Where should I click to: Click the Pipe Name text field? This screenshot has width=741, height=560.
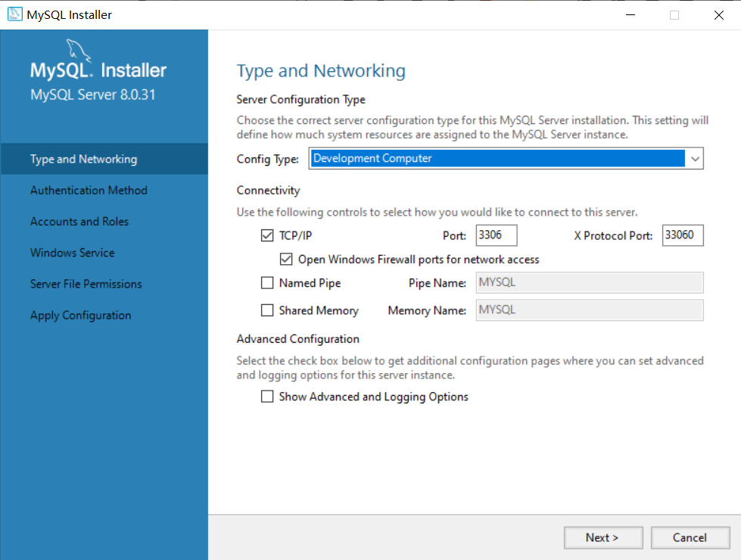(589, 282)
